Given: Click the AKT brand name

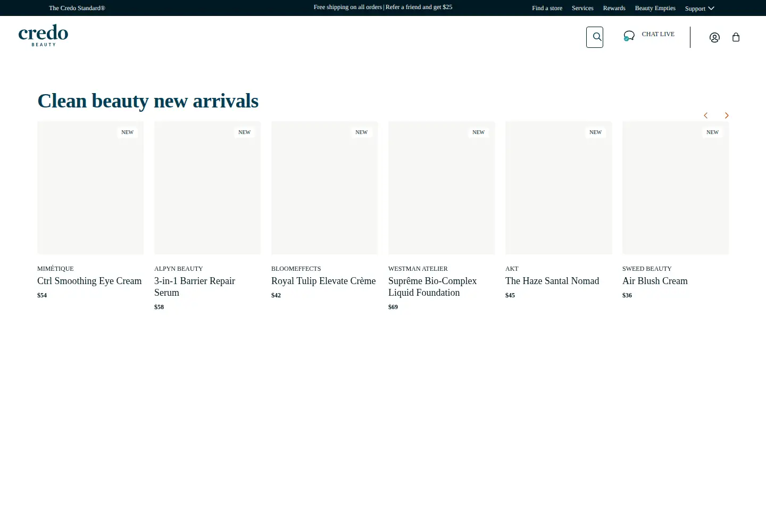Looking at the screenshot, I should [512, 269].
